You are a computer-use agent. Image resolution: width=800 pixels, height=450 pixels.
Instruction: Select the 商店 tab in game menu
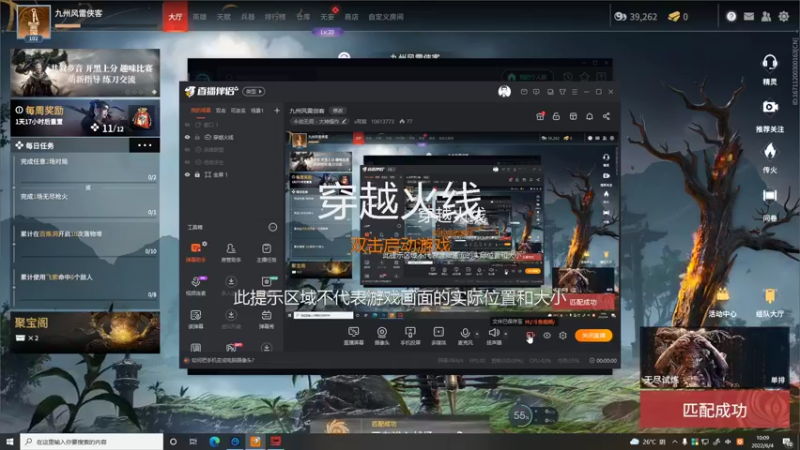tap(351, 17)
